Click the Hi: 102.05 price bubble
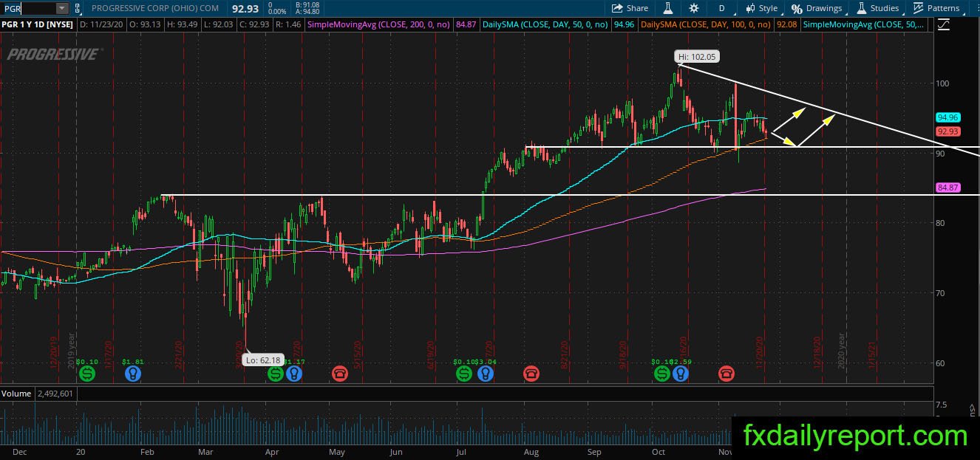This screenshot has height=460, width=980. pyautogui.click(x=697, y=56)
